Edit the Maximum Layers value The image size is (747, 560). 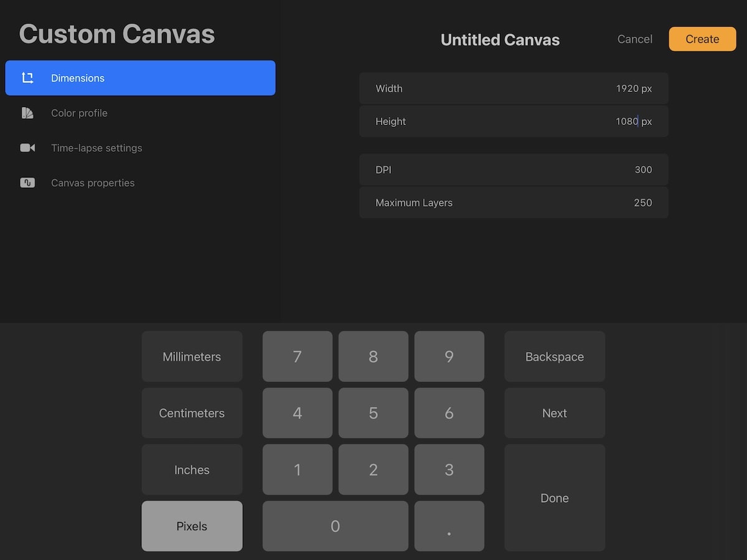pos(642,202)
